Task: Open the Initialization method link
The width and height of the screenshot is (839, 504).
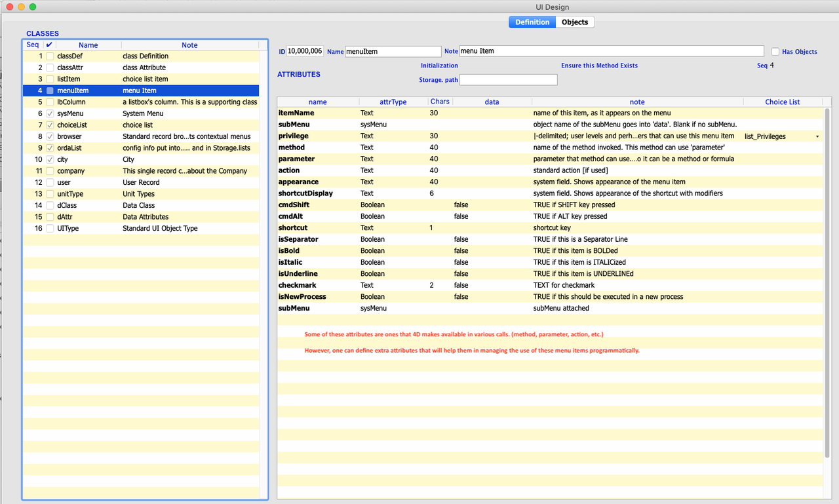Action: (439, 66)
